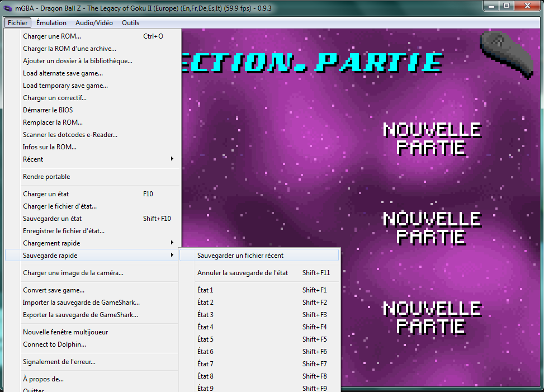The width and height of the screenshot is (544, 392).
Task: Minimize the mGBA window
Action: [491, 6]
